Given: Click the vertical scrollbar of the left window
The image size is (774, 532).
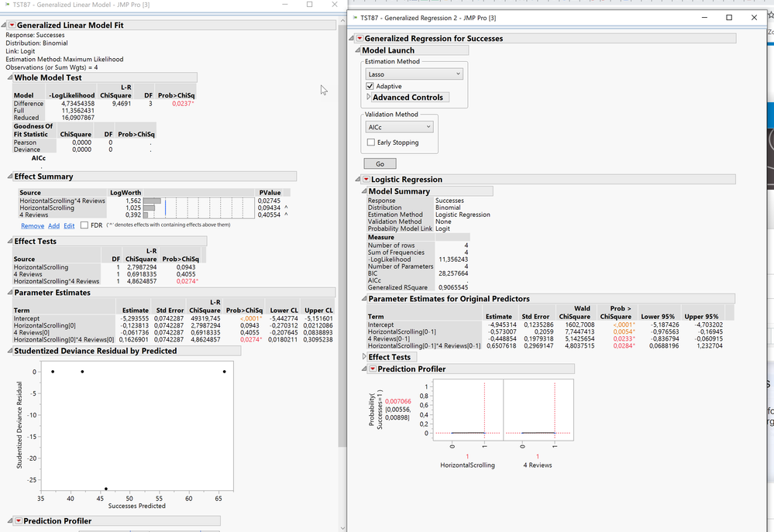Looking at the screenshot, I should pyautogui.click(x=343, y=232).
